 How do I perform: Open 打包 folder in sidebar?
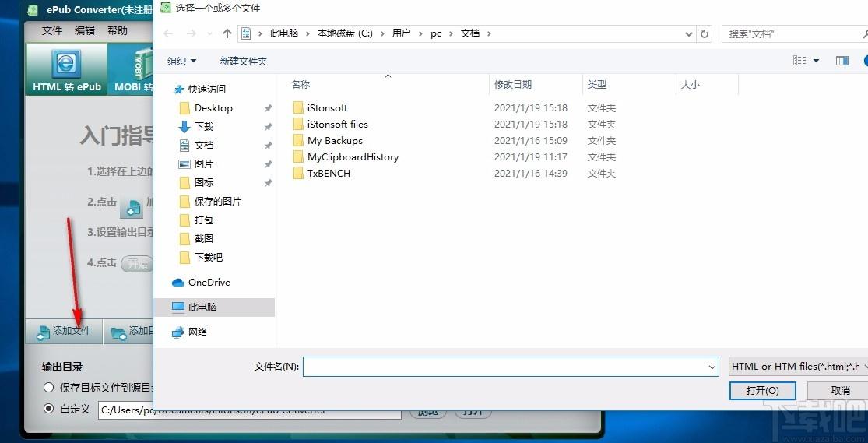[204, 220]
